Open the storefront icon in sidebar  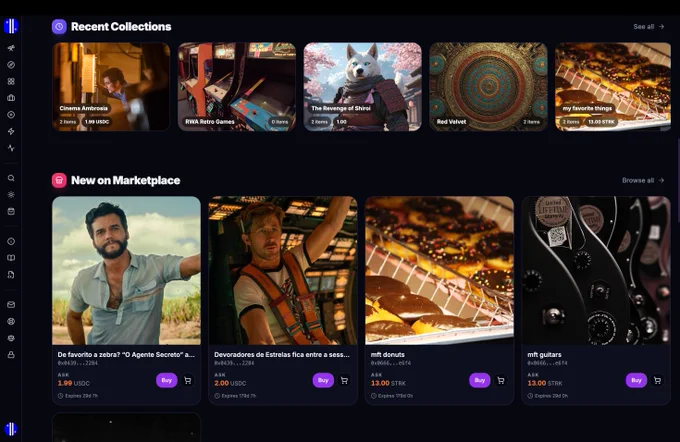[11, 211]
